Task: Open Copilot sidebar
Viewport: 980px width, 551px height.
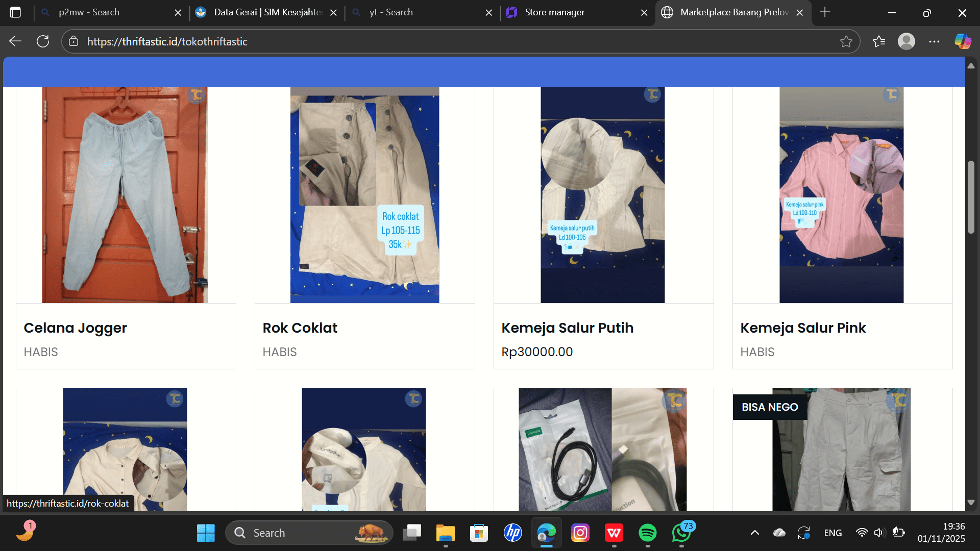Action: pyautogui.click(x=963, y=41)
